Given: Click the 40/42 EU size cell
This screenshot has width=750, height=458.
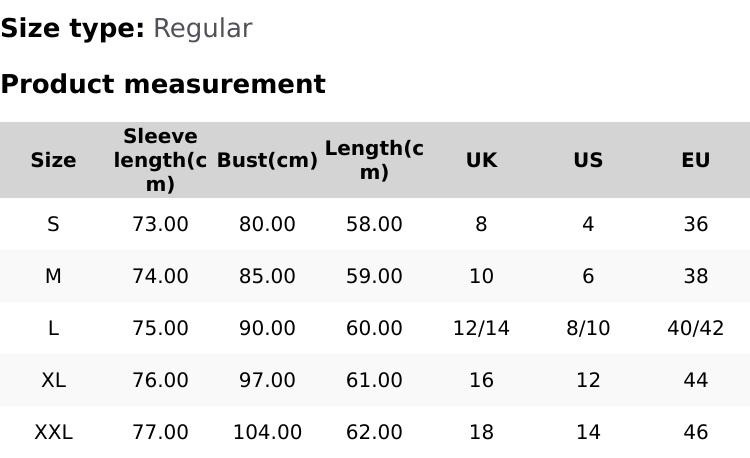Looking at the screenshot, I should pyautogui.click(x=695, y=328).
